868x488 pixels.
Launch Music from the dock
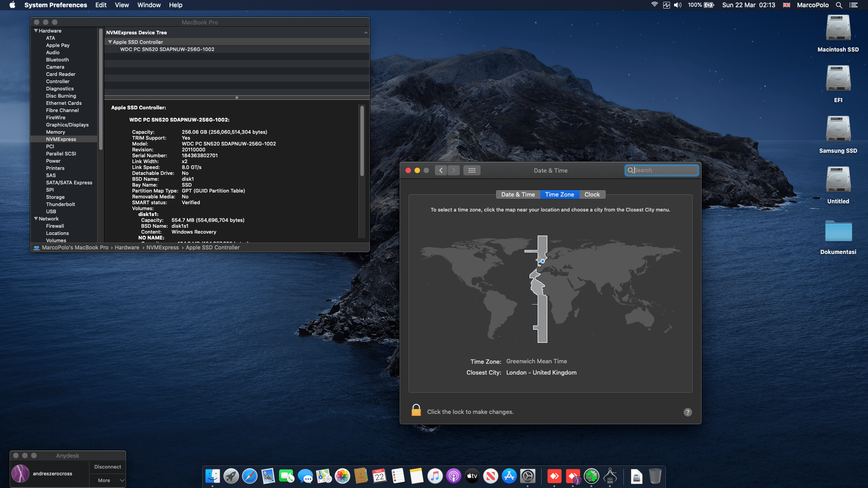coord(435,476)
